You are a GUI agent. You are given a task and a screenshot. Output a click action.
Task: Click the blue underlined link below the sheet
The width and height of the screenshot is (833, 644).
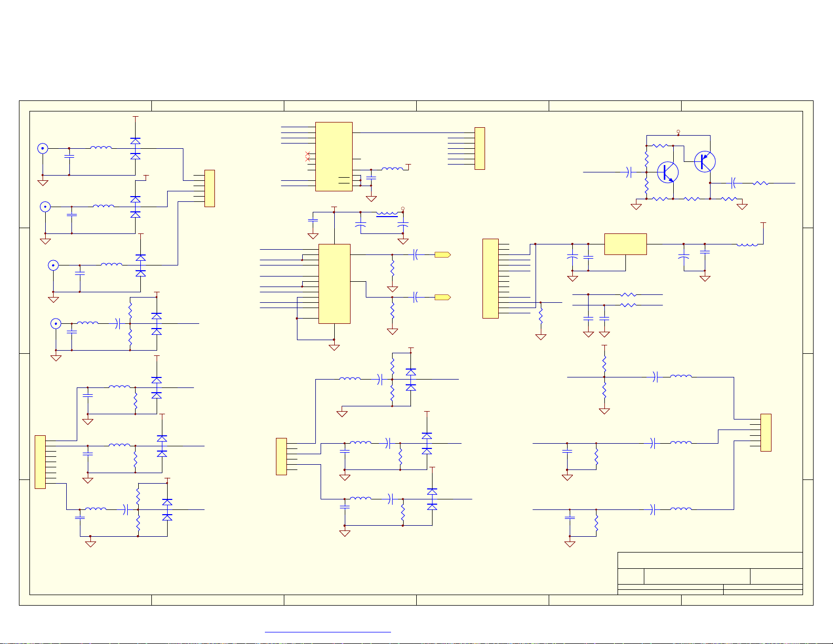click(328, 631)
